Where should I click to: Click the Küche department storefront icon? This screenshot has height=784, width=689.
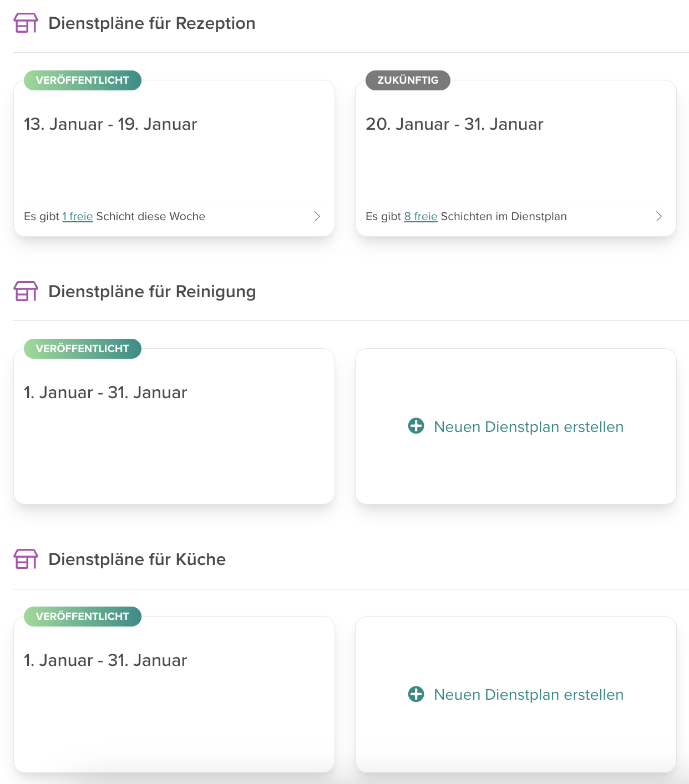(x=26, y=559)
